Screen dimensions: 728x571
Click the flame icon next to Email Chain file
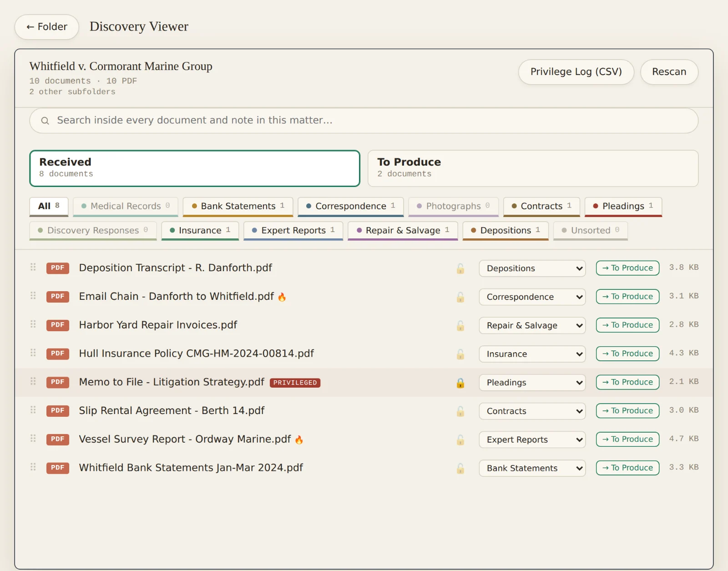(282, 297)
